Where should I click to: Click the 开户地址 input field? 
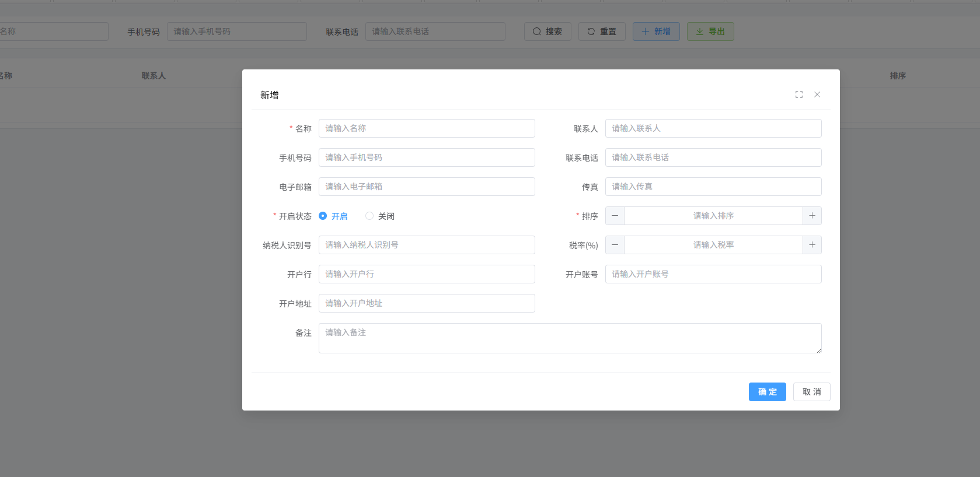click(427, 303)
